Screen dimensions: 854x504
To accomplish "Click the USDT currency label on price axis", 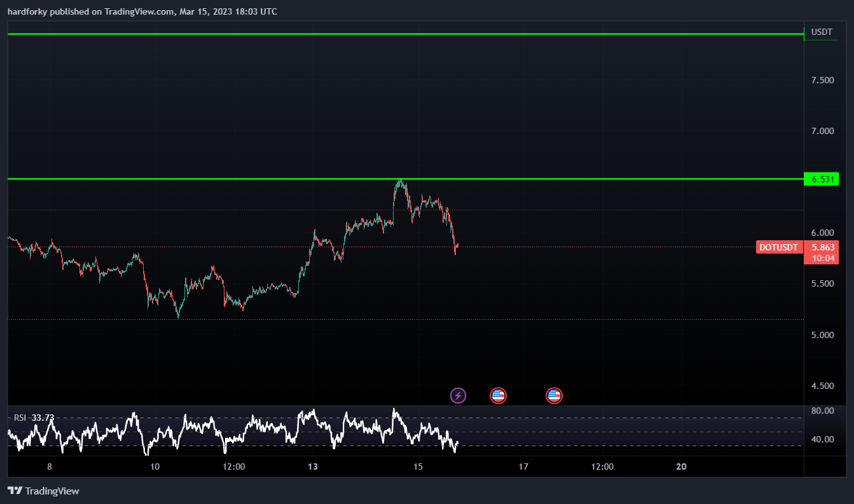I will [822, 32].
